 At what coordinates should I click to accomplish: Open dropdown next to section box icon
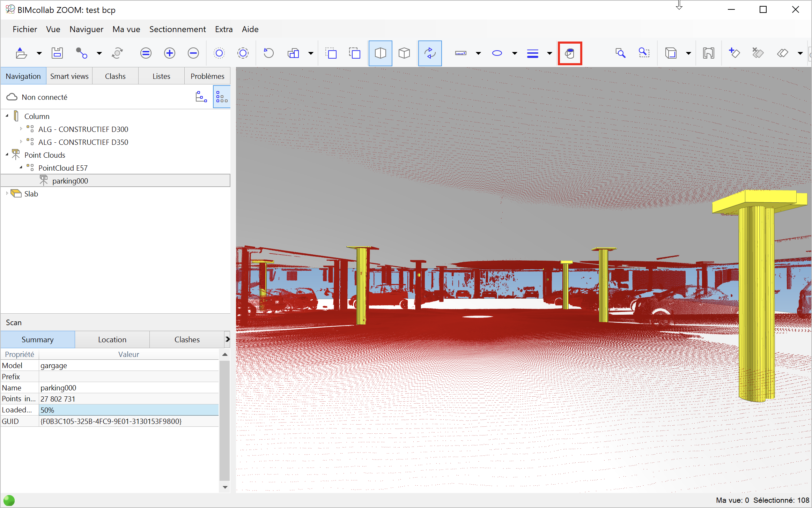[x=688, y=53]
